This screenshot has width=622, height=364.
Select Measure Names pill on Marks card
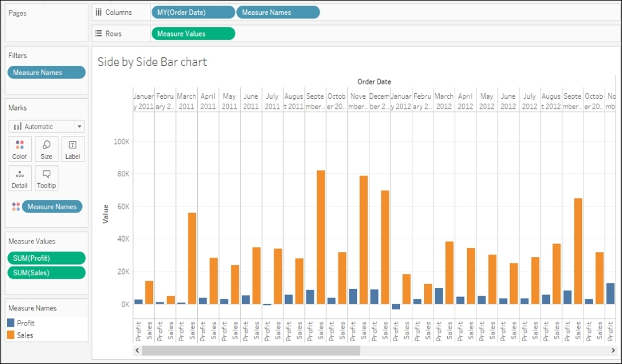coord(52,206)
